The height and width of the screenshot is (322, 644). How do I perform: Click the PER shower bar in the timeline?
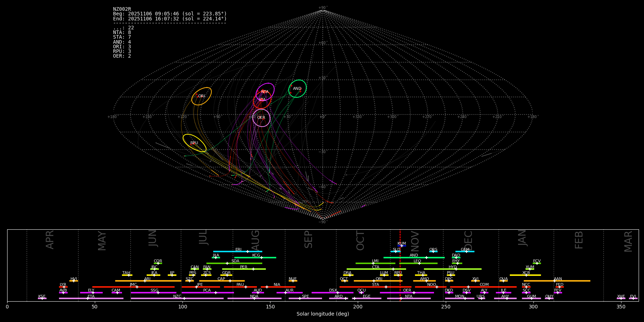click(244, 269)
